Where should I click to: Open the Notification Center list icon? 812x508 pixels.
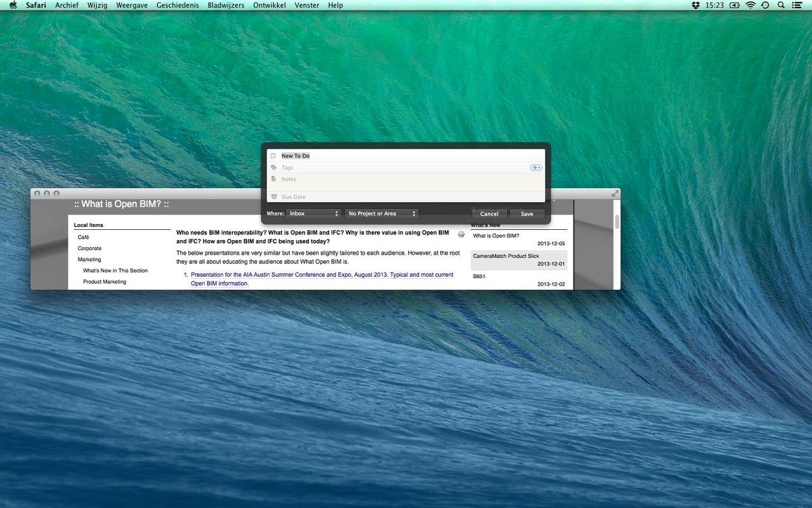click(797, 5)
